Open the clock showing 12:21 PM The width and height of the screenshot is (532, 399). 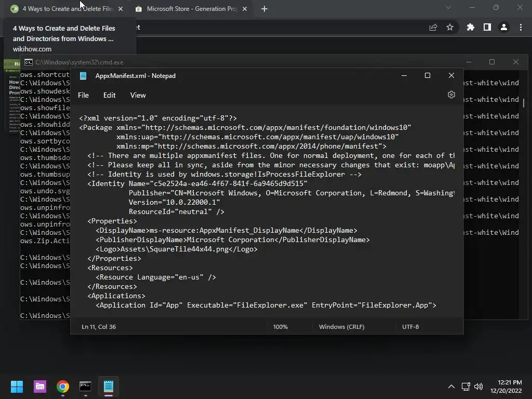click(x=506, y=387)
